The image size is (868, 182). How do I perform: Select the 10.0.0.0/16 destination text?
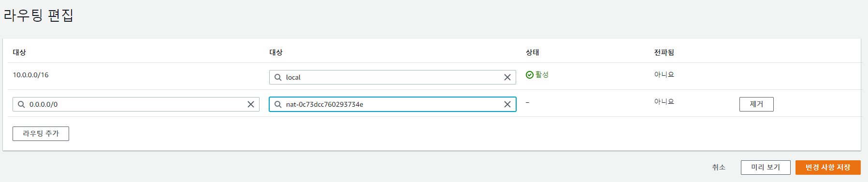pos(30,75)
